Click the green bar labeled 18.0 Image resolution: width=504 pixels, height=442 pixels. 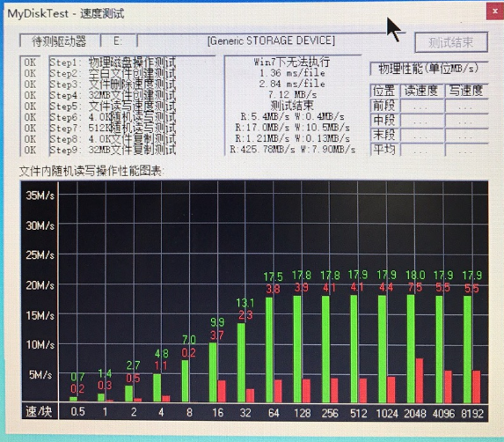pyautogui.click(x=411, y=349)
